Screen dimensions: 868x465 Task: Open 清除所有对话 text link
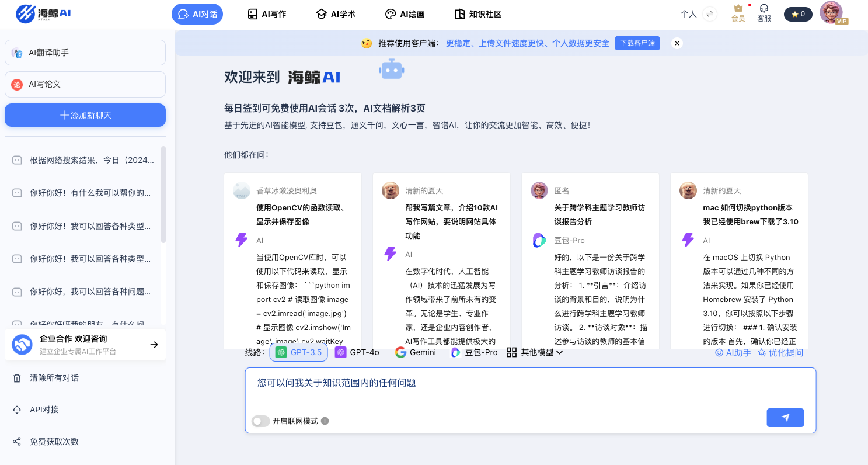coord(54,378)
